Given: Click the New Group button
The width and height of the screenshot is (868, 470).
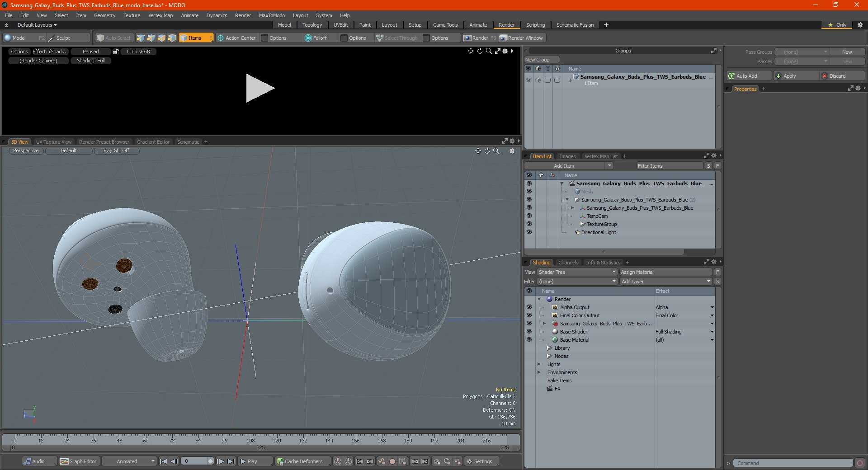Looking at the screenshot, I should click(542, 60).
